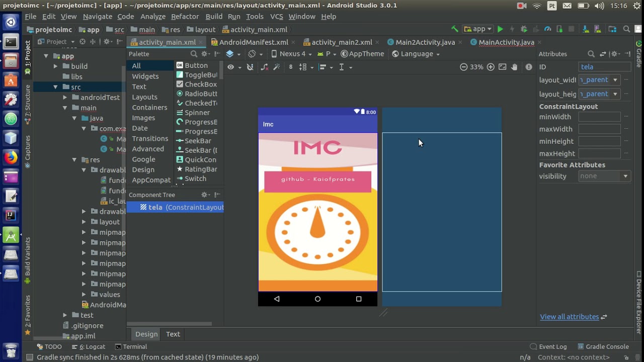Click the View all attributes link
The width and height of the screenshot is (644, 362).
click(570, 317)
